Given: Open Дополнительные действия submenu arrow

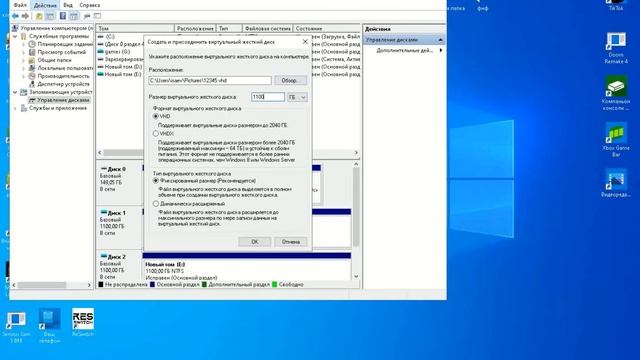Looking at the screenshot, I should [441, 50].
